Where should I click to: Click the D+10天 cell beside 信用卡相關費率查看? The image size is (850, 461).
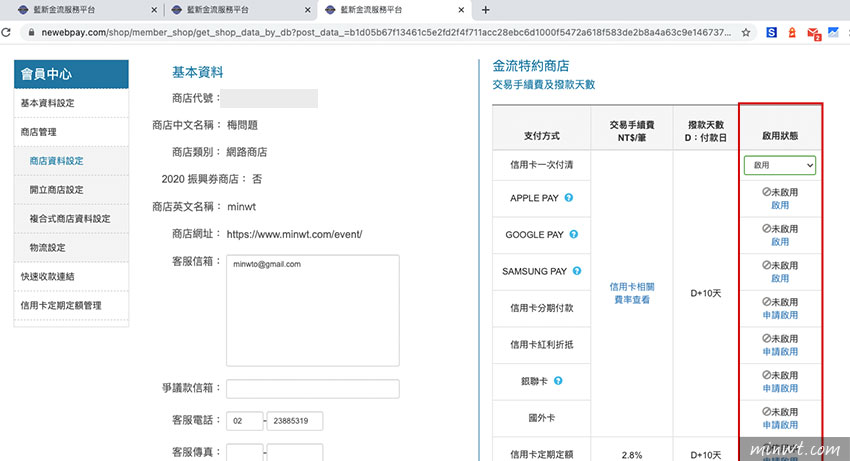point(706,293)
